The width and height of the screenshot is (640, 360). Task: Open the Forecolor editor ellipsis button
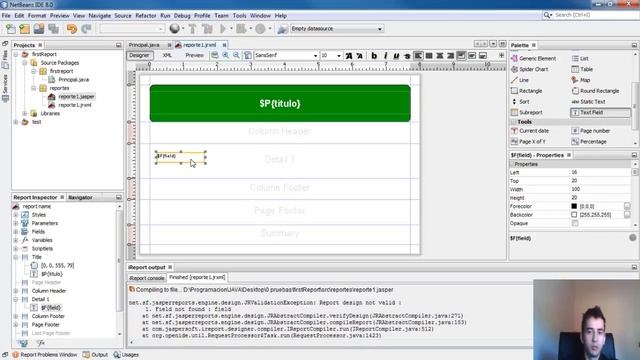627,206
